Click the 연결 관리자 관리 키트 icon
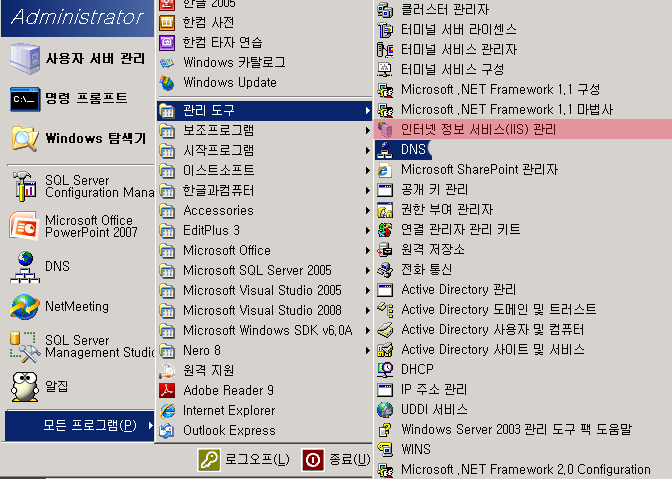The width and height of the screenshot is (672, 479). [x=385, y=230]
